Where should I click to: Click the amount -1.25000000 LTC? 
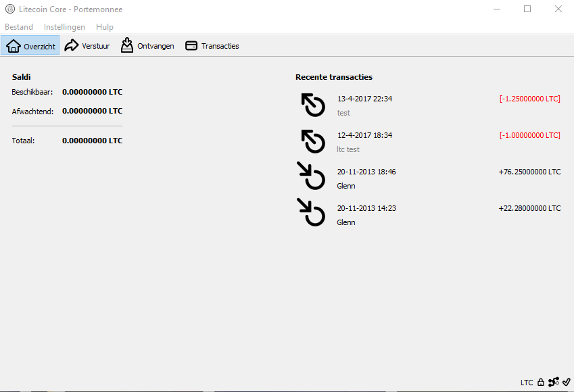click(529, 99)
